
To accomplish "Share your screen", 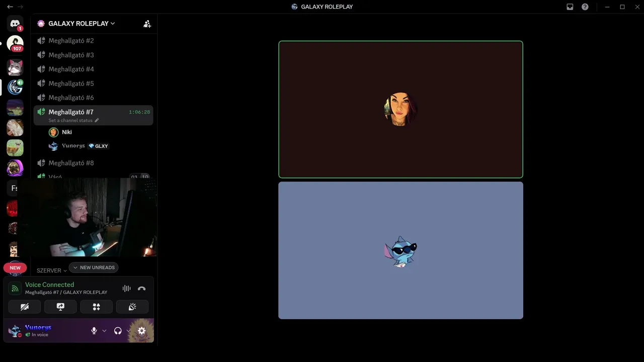I will 60,307.
